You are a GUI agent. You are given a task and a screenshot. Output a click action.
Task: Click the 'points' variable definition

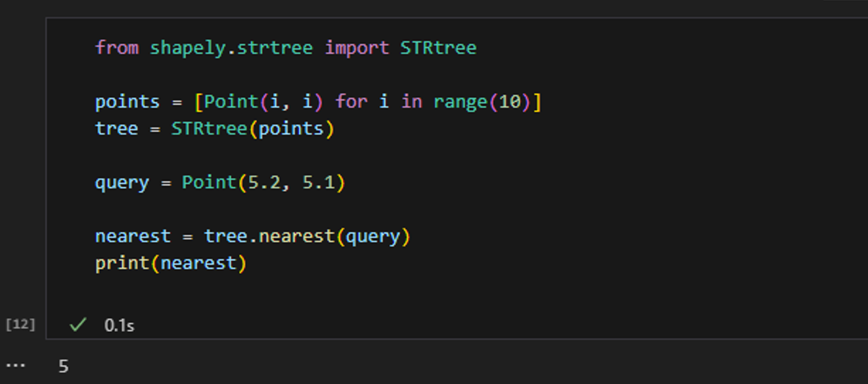pos(127,102)
